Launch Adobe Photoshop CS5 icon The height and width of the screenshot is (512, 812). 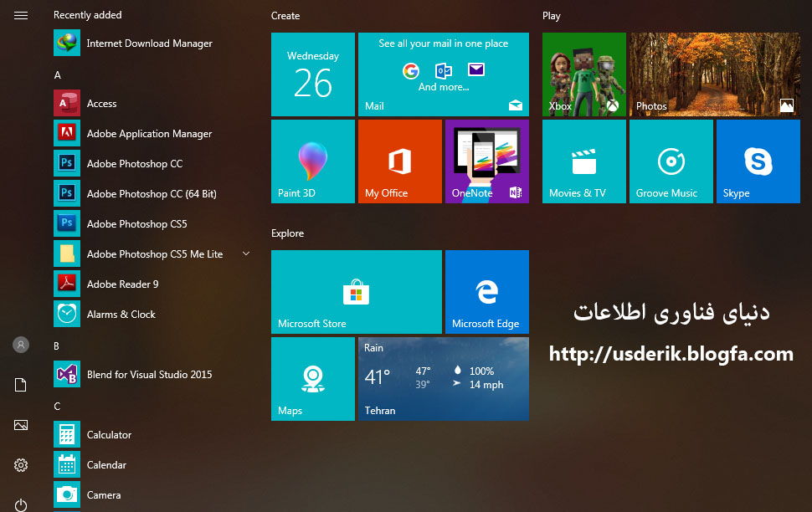coord(67,223)
